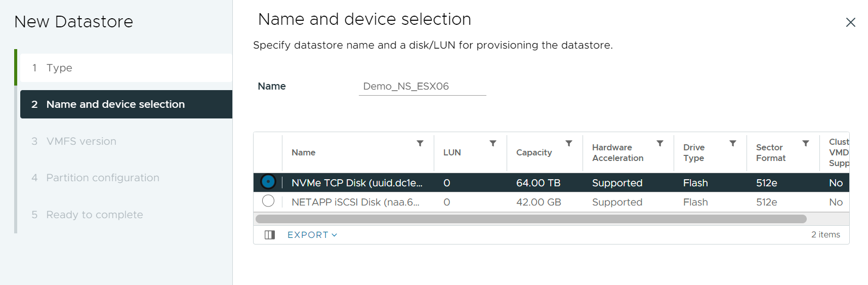The image size is (868, 285).
Task: Sort by the Capacity column header
Action: (534, 152)
